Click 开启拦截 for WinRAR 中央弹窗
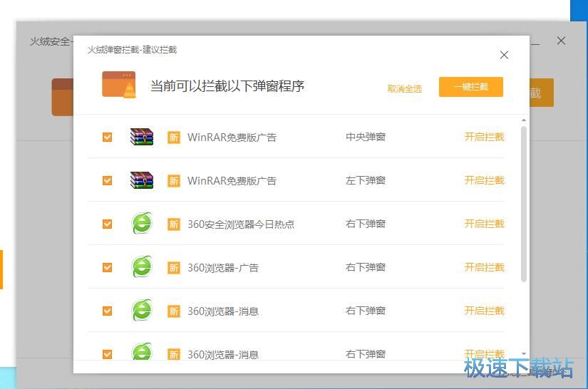 click(484, 137)
